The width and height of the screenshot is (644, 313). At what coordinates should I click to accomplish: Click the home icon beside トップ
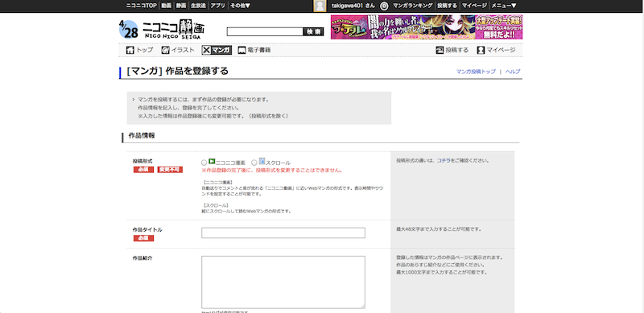[x=130, y=50]
